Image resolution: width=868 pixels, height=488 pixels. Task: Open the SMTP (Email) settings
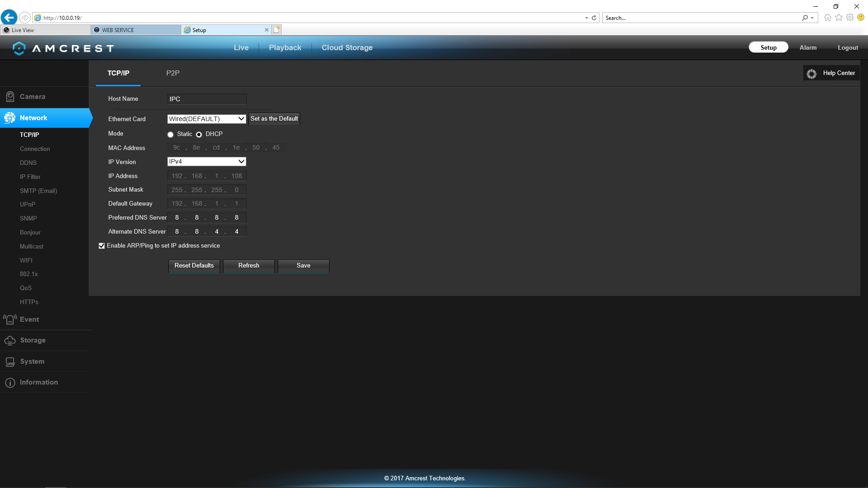tap(38, 191)
